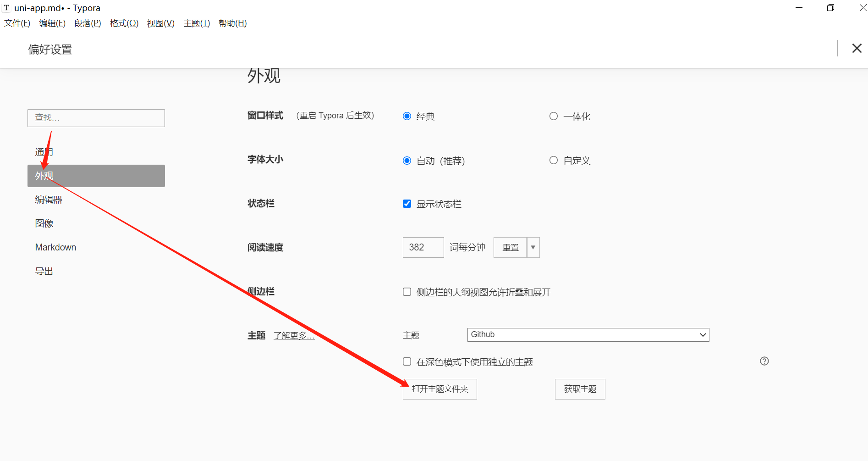The width and height of the screenshot is (868, 461).
Task: Expand the 重置 button dropdown arrow
Action: coord(533,247)
